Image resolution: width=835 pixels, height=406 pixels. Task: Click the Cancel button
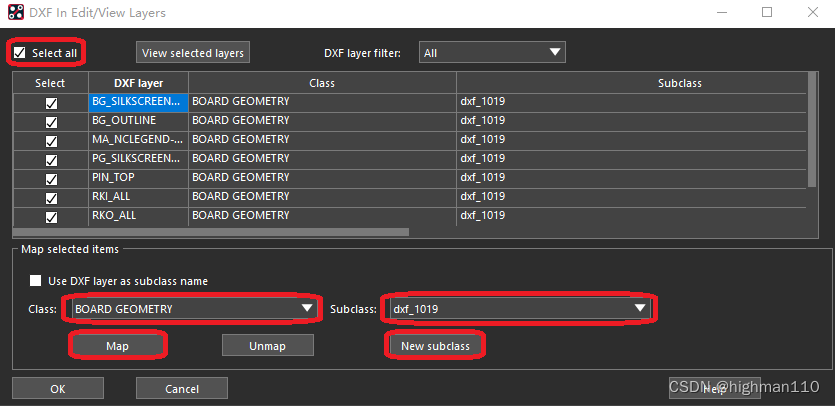point(181,388)
